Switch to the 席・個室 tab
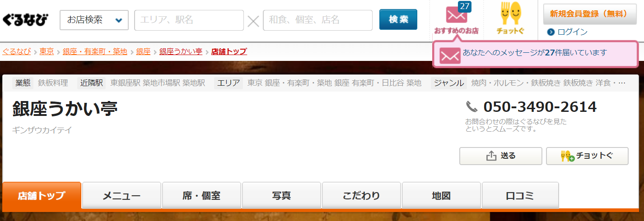Screen dimensions: 644x221 (201, 196)
